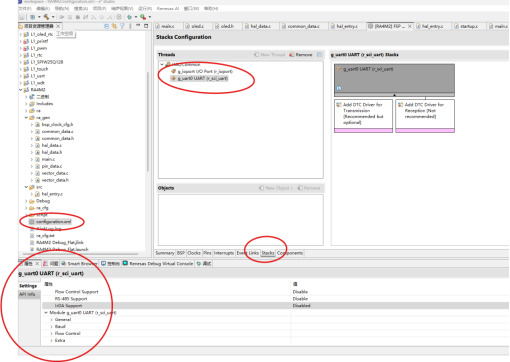
Task: Open the Clocks configuration tab
Action: point(194,253)
